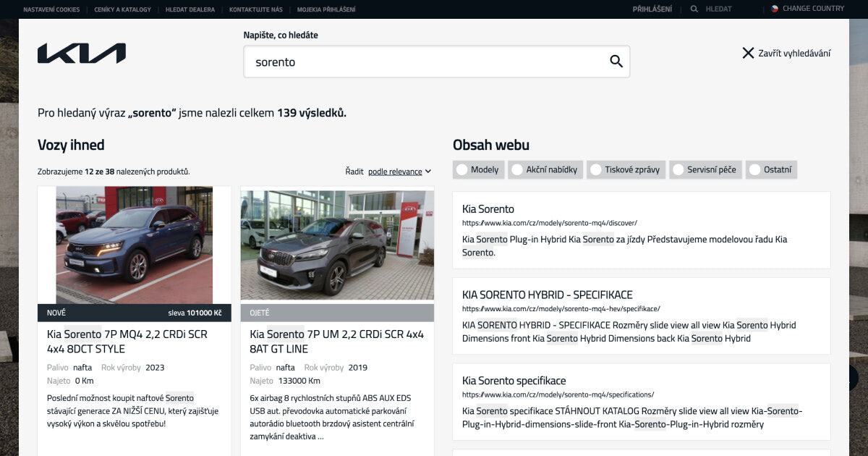Image resolution: width=868 pixels, height=456 pixels.
Task: Open Kia Sorento 7P UM 8AT GT LINE title
Action: tap(336, 342)
